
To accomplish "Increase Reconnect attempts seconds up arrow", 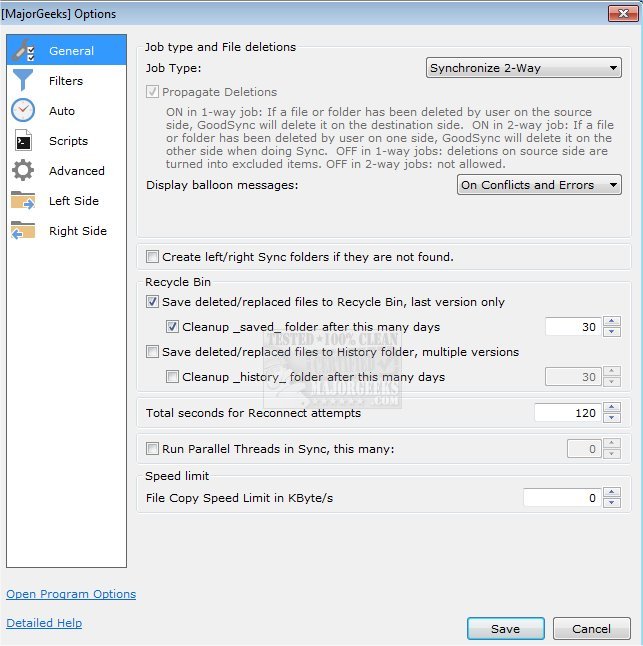I will 612,407.
